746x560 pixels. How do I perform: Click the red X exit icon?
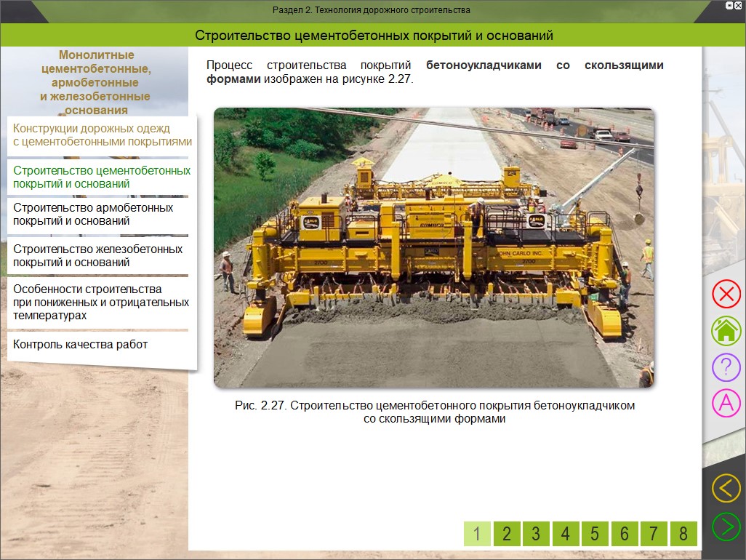725,295
